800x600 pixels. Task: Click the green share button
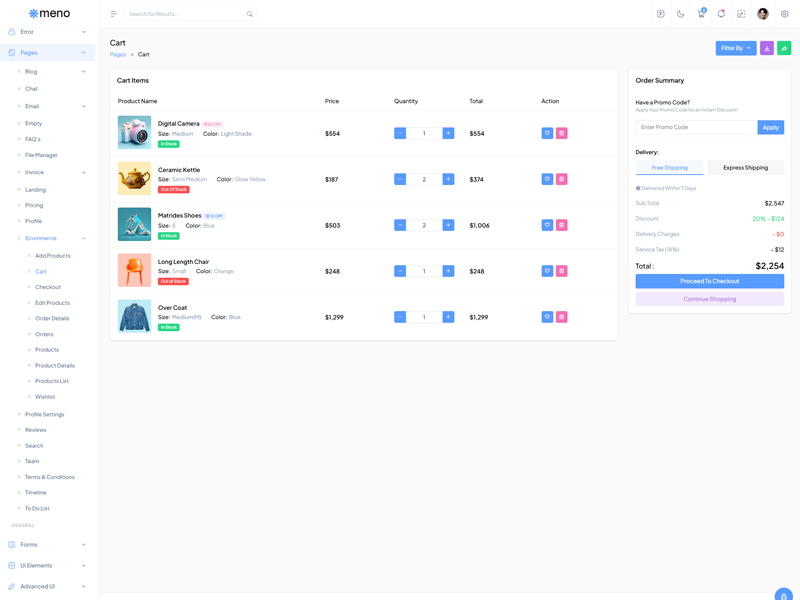(784, 48)
